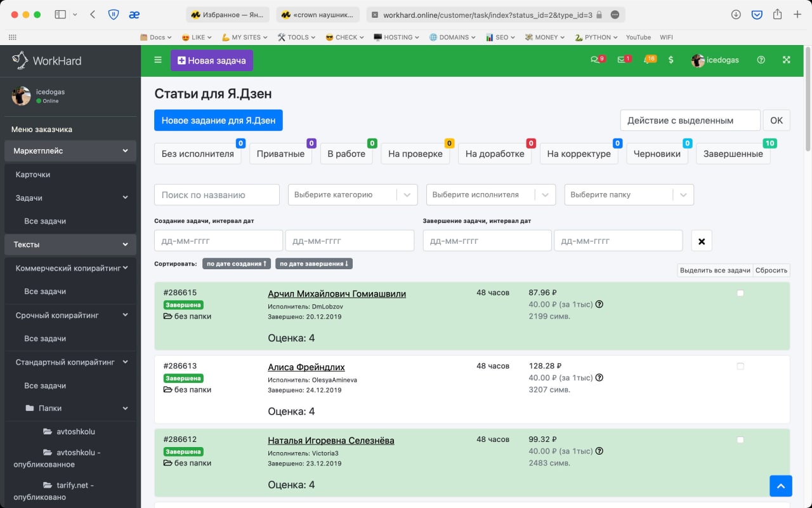Switch to На доработке tab
The height and width of the screenshot is (508, 812).
click(495, 154)
